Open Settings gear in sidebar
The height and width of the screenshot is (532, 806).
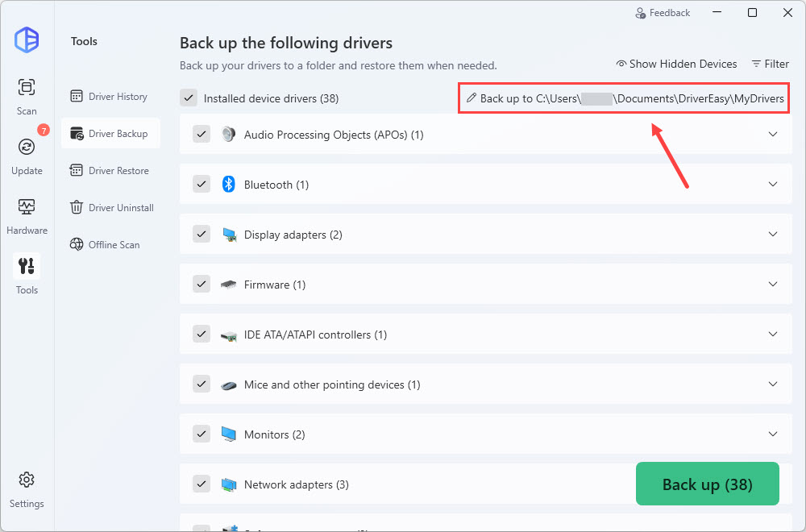coord(27,488)
